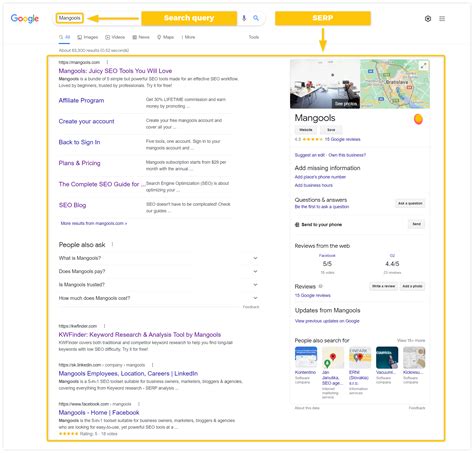Open options dots next to People also ask
The image size is (474, 453).
click(x=112, y=244)
